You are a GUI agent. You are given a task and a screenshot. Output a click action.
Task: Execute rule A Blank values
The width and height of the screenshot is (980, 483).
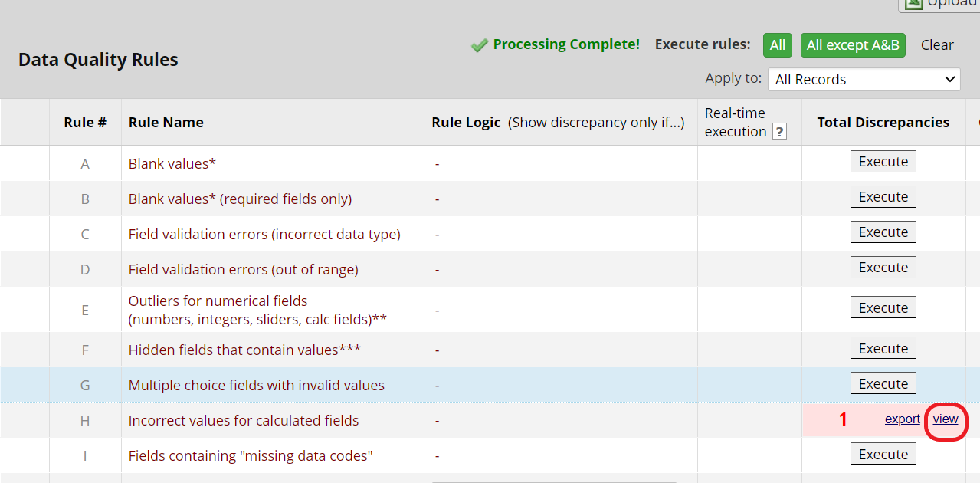point(883,162)
